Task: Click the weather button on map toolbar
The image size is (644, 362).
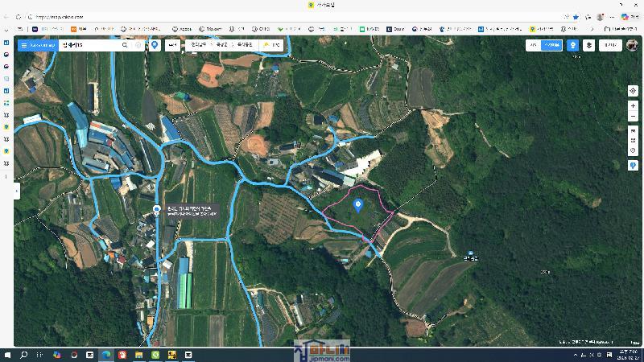Action: point(273,45)
